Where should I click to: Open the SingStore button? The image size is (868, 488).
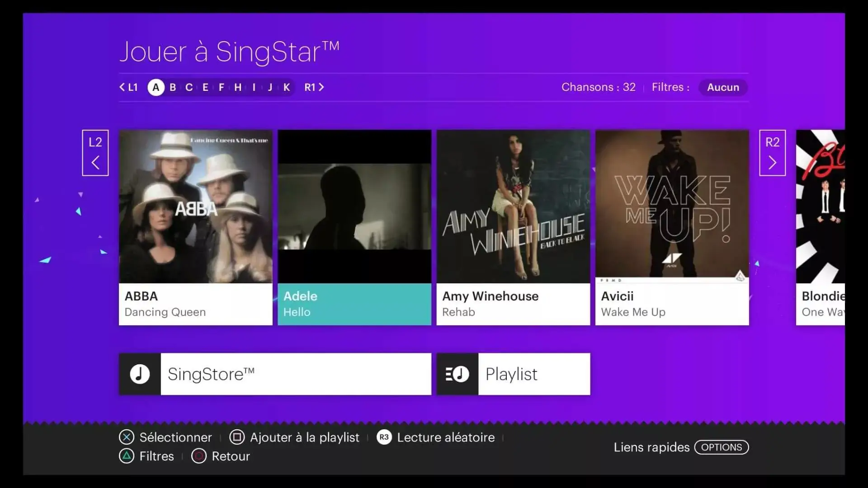(x=275, y=374)
